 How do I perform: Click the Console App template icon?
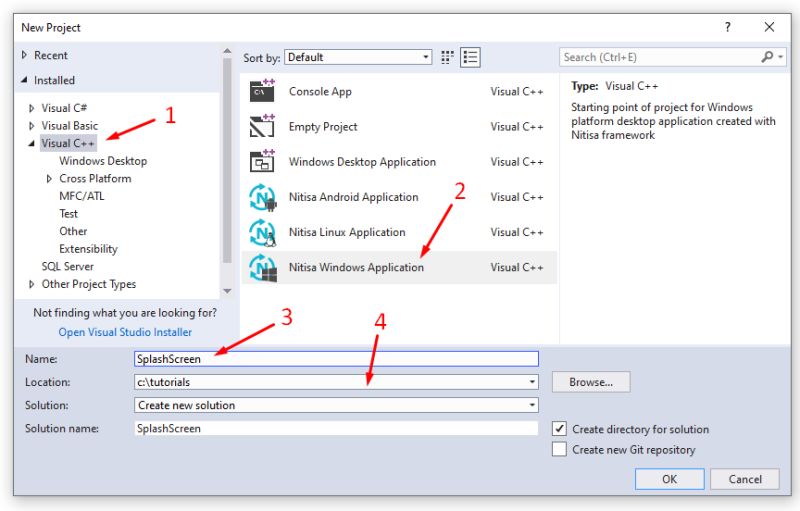pyautogui.click(x=262, y=91)
